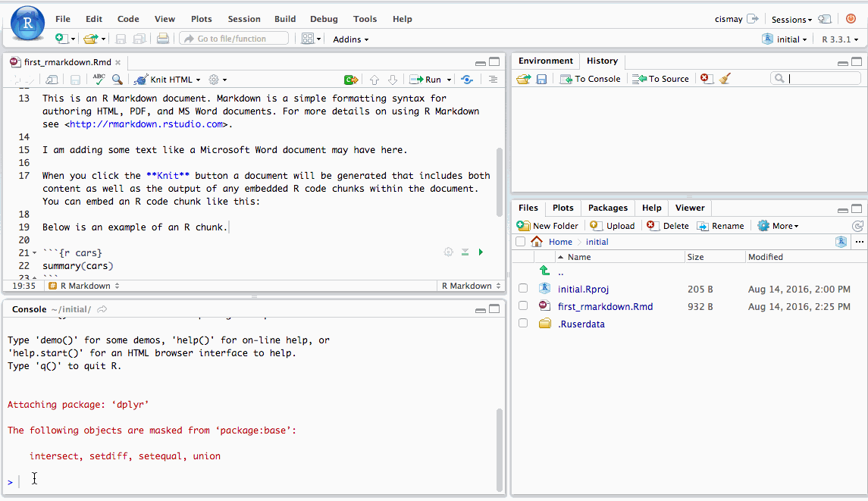Screen dimensions: 868x501
Task: Open the Addins dropdown
Action: pos(350,39)
